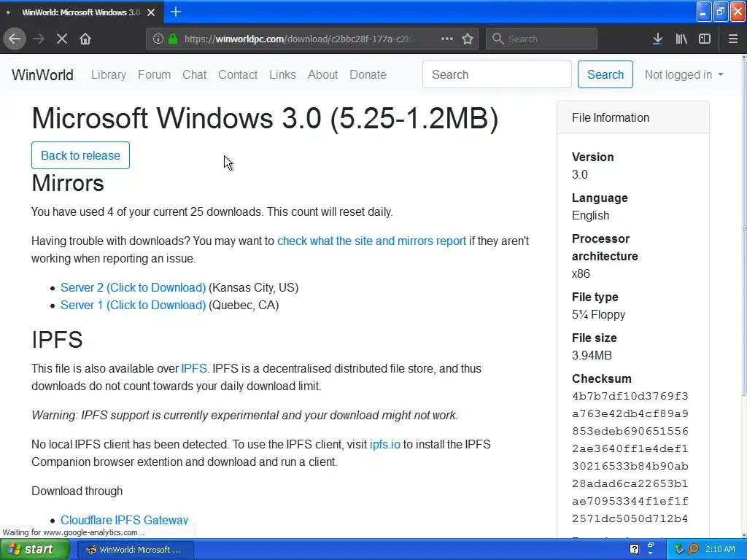Open the Library nav item
Viewport: 747px width, 560px height.
[109, 75]
